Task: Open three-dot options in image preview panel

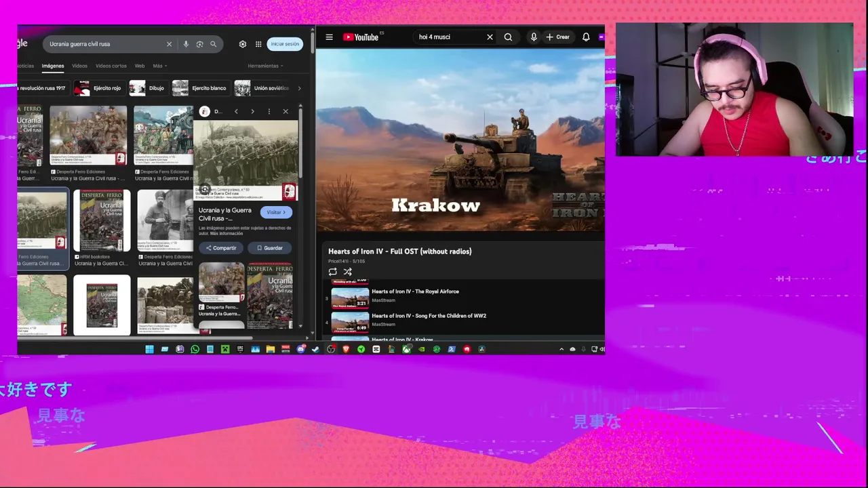Action: 269,111
